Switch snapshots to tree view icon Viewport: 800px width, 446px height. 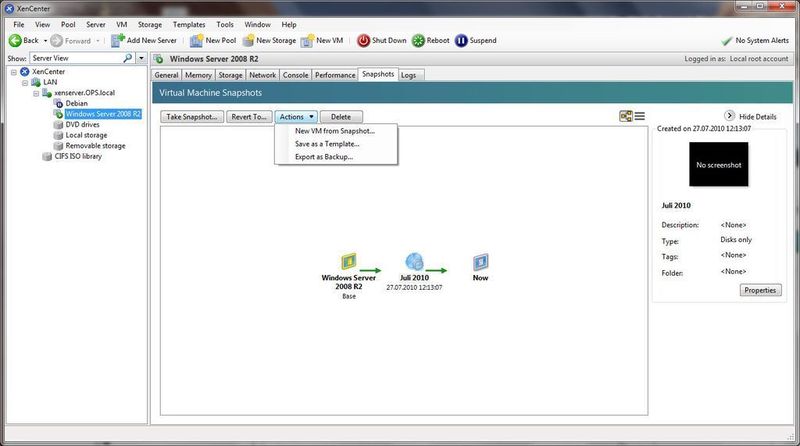(626, 116)
